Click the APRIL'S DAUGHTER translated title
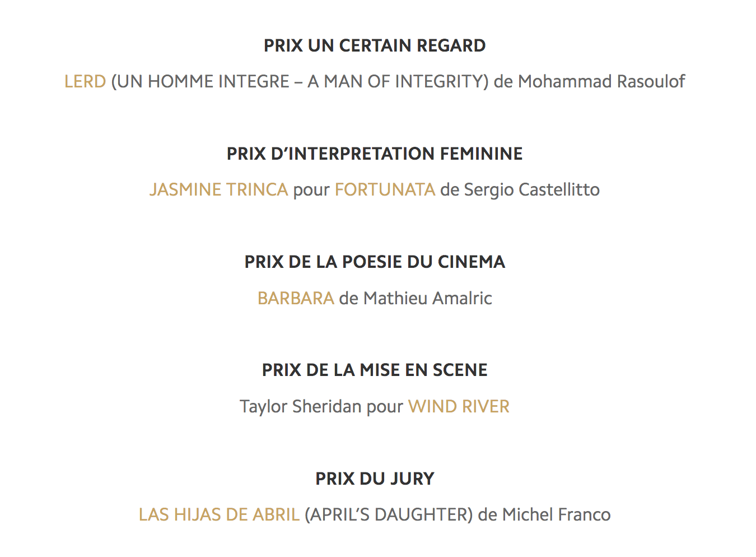 coord(389,514)
